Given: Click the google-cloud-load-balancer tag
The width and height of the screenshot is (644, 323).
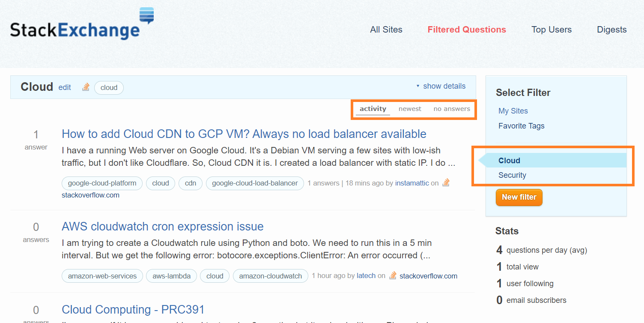Looking at the screenshot, I should [x=255, y=183].
